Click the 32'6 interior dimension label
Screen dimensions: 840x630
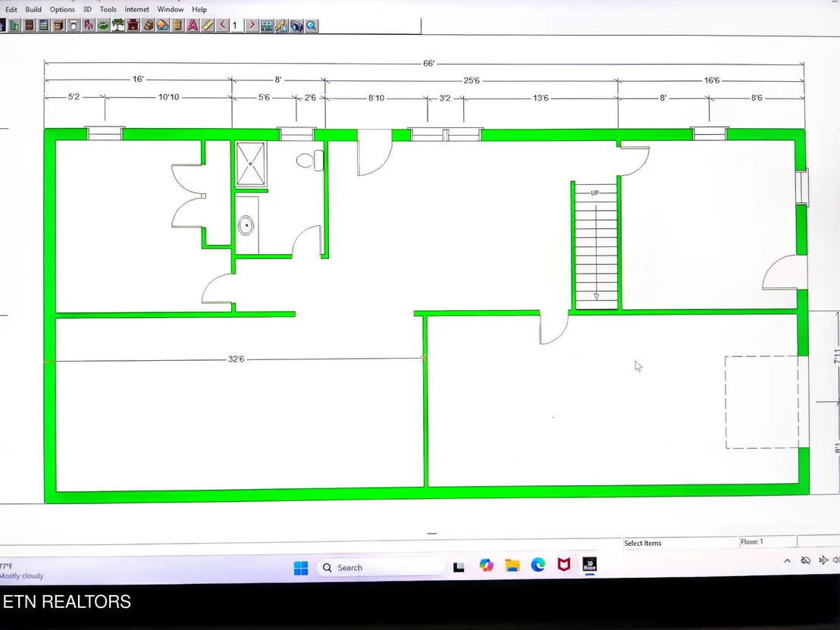(x=237, y=359)
